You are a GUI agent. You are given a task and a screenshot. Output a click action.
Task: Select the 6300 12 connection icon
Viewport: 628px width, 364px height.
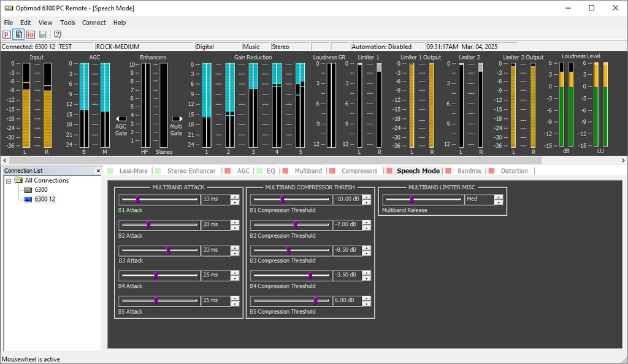28,199
